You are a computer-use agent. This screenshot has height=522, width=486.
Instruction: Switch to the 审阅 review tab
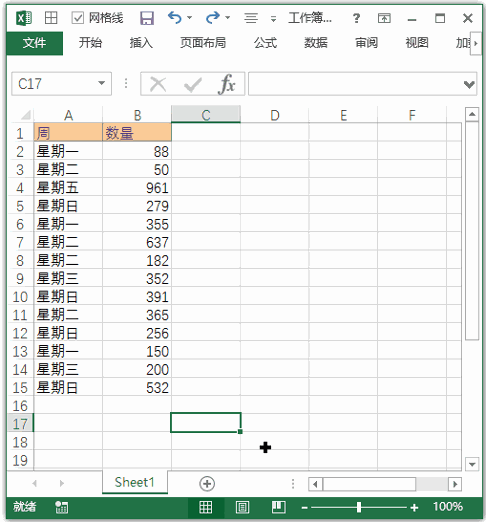366,43
